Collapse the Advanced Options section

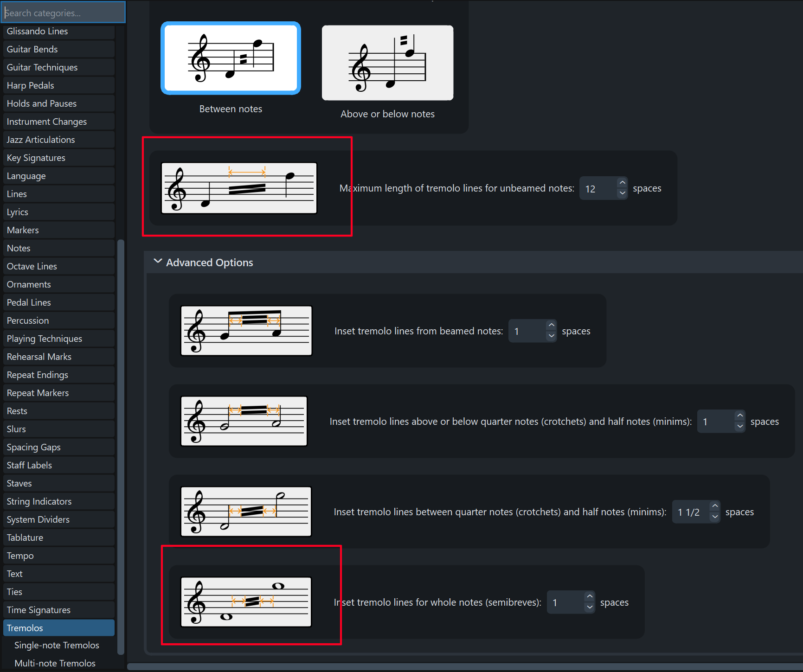pos(158,262)
